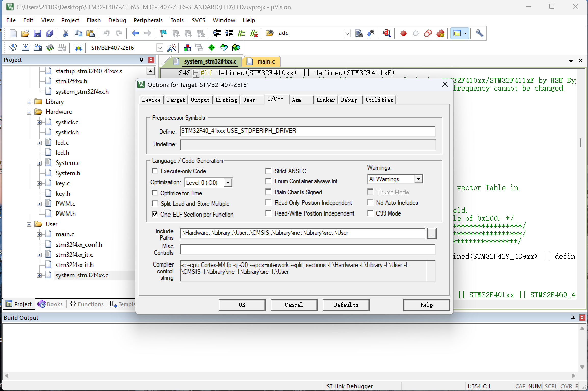
Task: Click the Undo arrow icon
Action: pyautogui.click(x=107, y=33)
